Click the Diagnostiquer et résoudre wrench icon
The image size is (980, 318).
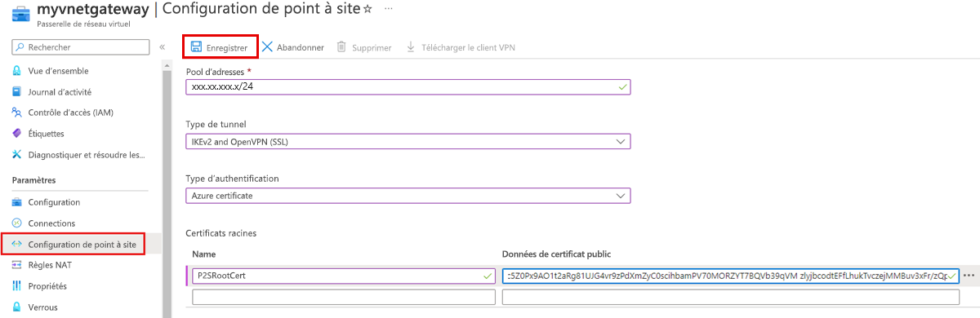click(16, 154)
